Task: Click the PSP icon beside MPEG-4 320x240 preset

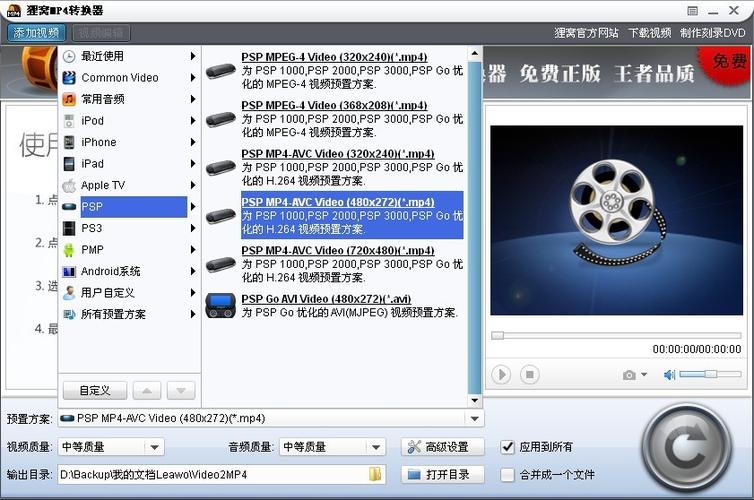Action: click(220, 71)
